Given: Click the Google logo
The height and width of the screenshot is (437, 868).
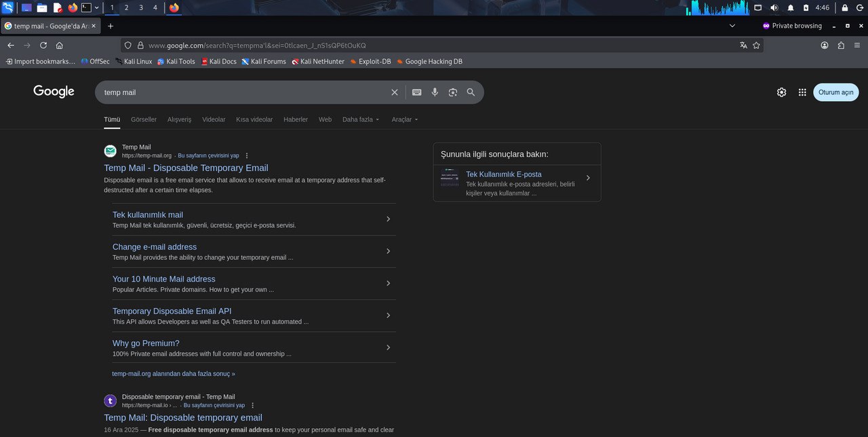Looking at the screenshot, I should (x=54, y=92).
